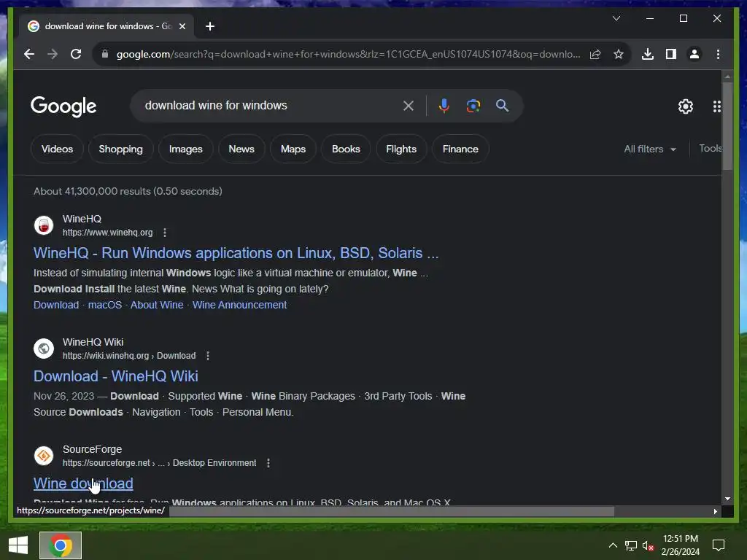Bookmark this tab with the star
747x560 pixels.
click(x=619, y=54)
